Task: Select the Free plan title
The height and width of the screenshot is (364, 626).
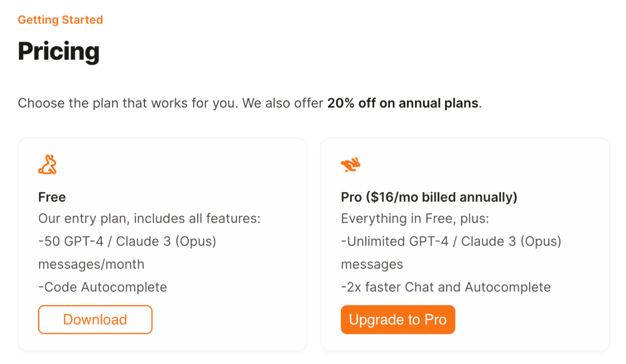Action: click(52, 197)
